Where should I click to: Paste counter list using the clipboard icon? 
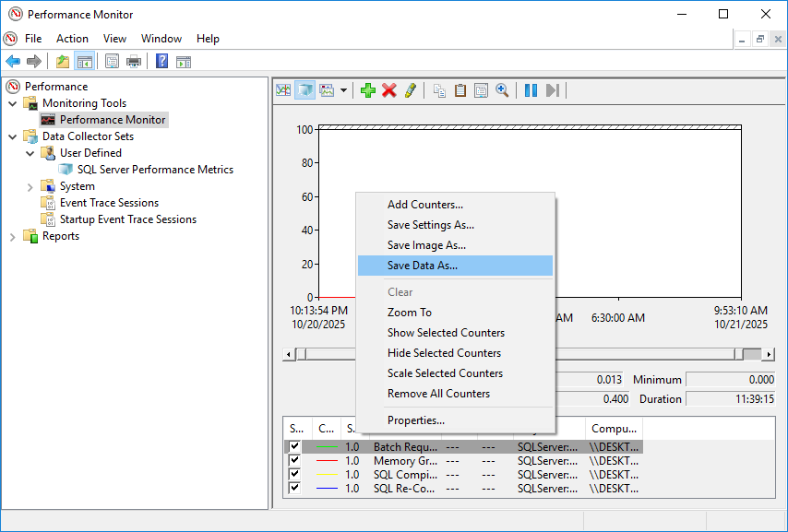click(460, 89)
